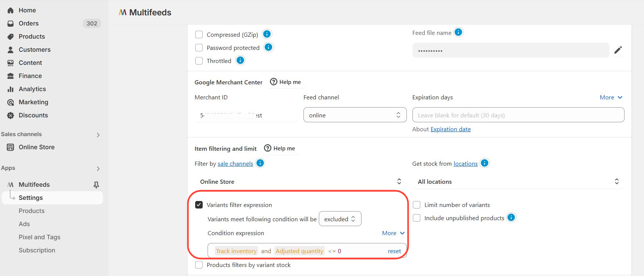Tick the Products filters by variant stock checkbox

[x=199, y=265]
